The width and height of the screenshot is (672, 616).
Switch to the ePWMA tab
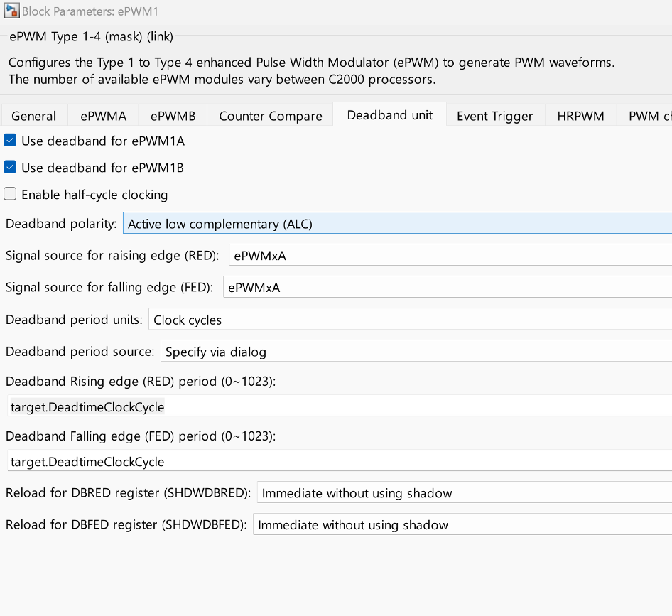(103, 116)
